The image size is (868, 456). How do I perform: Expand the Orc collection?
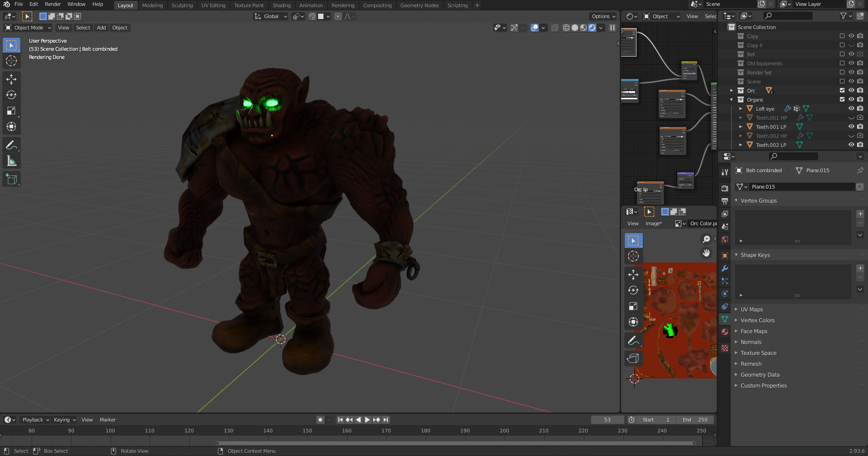coord(731,91)
